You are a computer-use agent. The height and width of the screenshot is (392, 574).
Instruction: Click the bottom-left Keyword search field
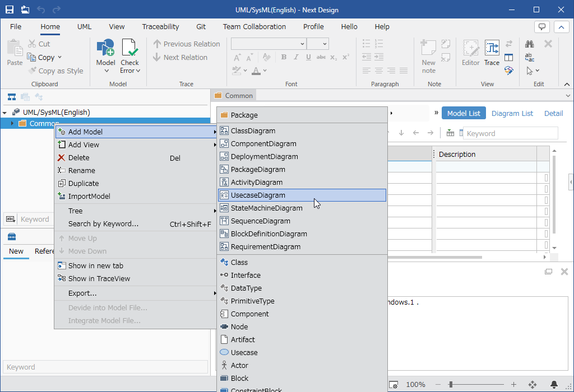coord(105,367)
